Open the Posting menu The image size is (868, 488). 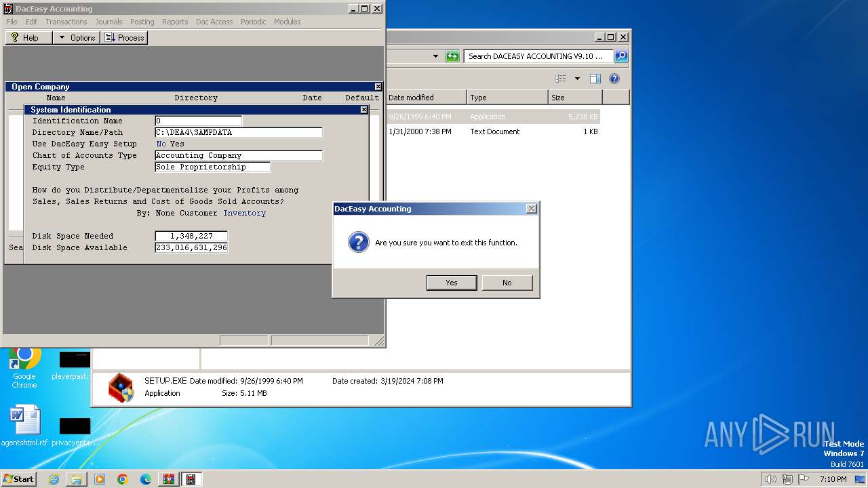pos(142,22)
